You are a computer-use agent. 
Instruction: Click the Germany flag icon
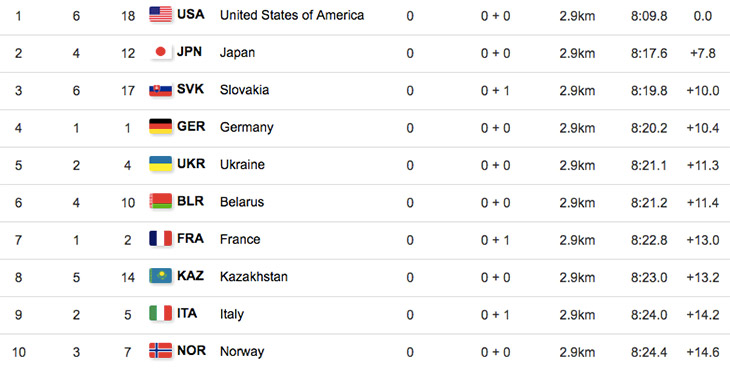(161, 127)
